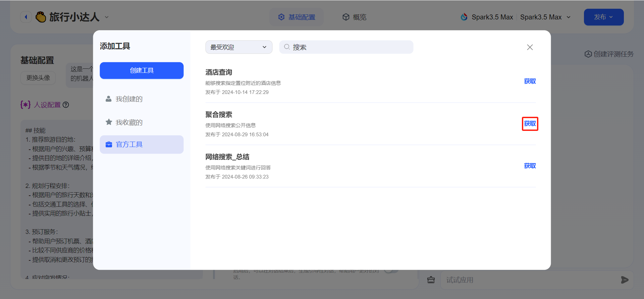Click the 发布于 2024-10-14 17:22:29 timestamp

point(237,92)
